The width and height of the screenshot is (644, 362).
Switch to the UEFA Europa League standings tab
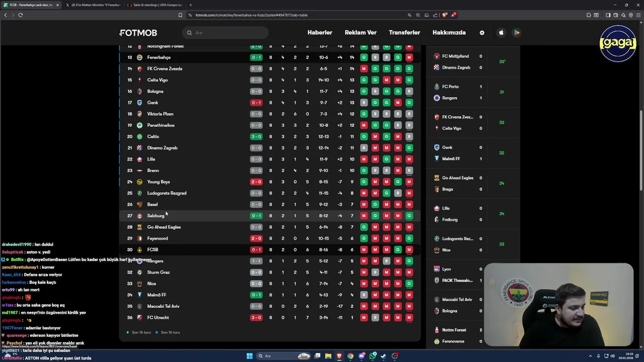click(x=156, y=5)
